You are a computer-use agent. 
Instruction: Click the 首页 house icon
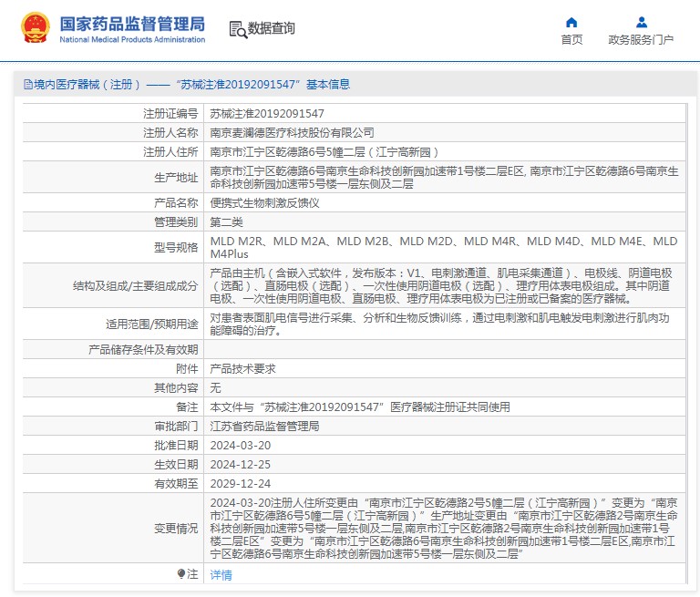click(571, 23)
